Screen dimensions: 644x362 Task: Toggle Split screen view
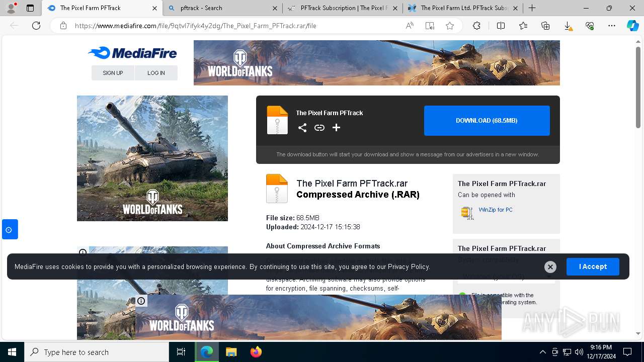pos(501,26)
